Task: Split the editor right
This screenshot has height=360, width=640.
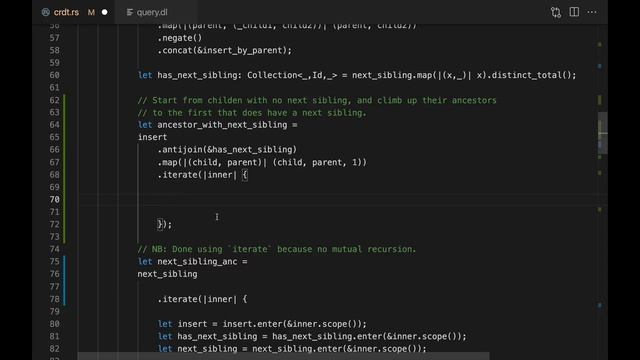Action: click(574, 12)
